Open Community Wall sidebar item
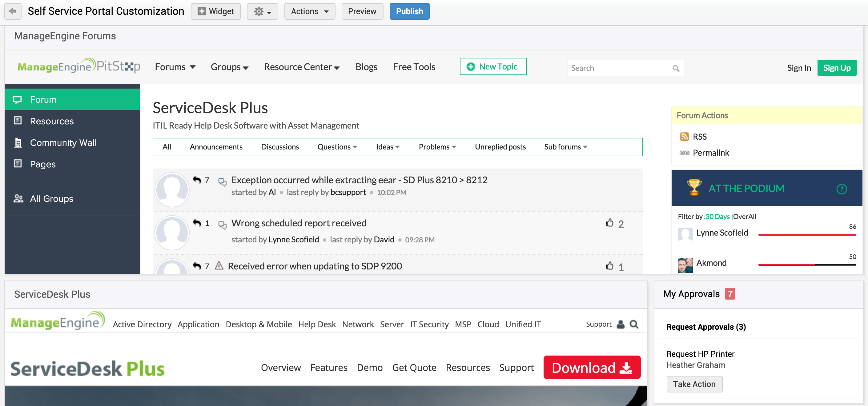The height and width of the screenshot is (406, 868). pyautogui.click(x=72, y=143)
